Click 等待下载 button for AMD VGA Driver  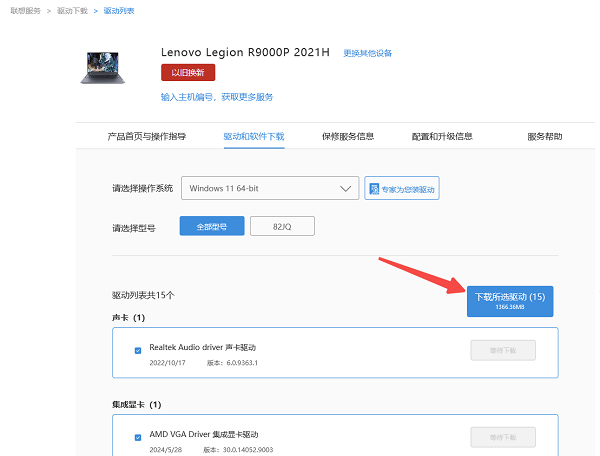coord(503,437)
